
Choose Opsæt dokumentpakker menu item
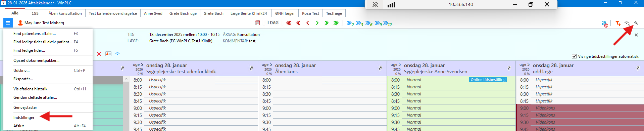48,60
